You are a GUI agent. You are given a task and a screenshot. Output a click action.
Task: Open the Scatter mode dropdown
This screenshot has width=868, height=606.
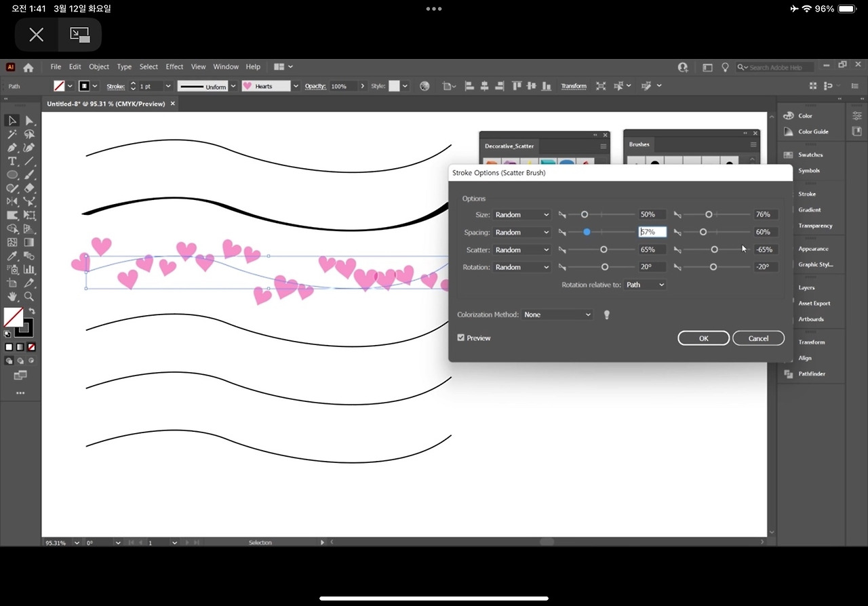[522, 250]
